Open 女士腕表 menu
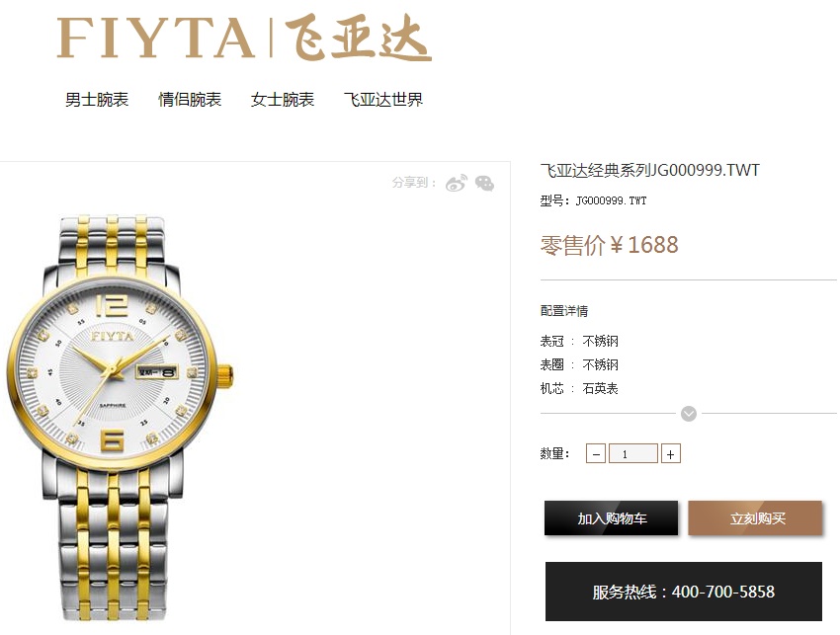 [283, 100]
